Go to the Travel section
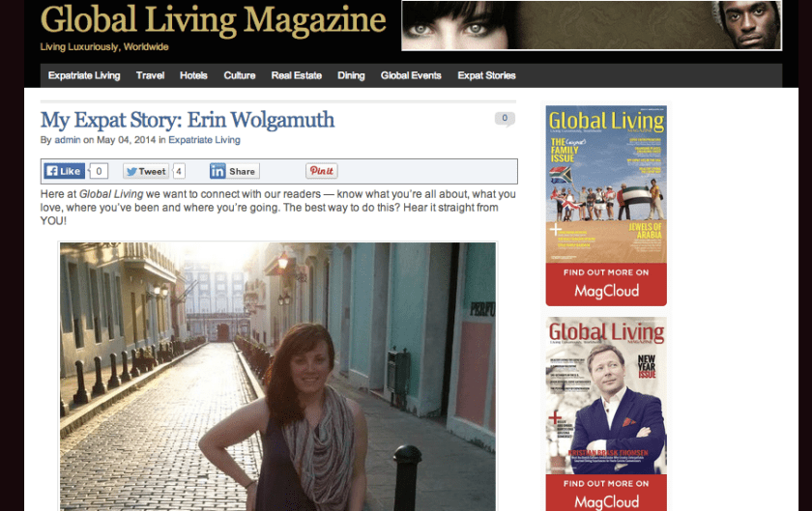812x511 pixels. 150,75
